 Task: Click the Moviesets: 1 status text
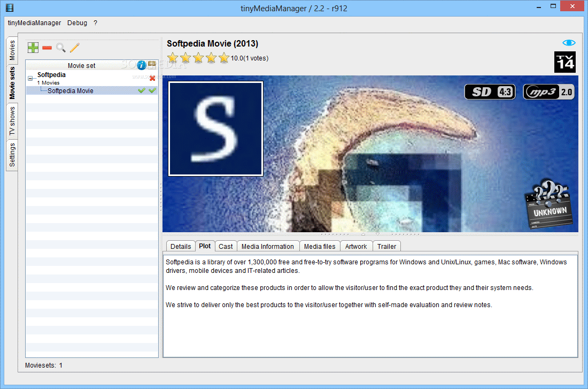[43, 365]
